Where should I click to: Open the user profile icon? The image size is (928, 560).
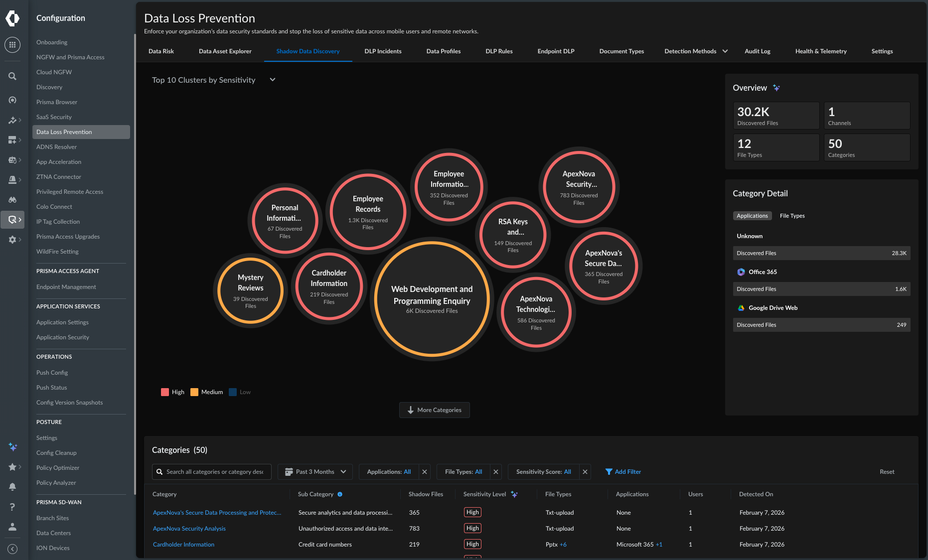[x=12, y=527]
